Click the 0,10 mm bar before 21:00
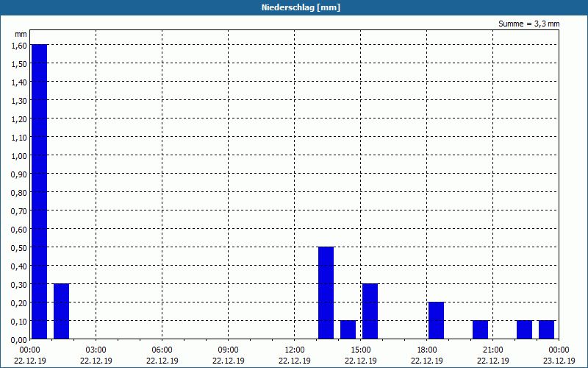Screen dimensions: 588x368 click(x=481, y=330)
